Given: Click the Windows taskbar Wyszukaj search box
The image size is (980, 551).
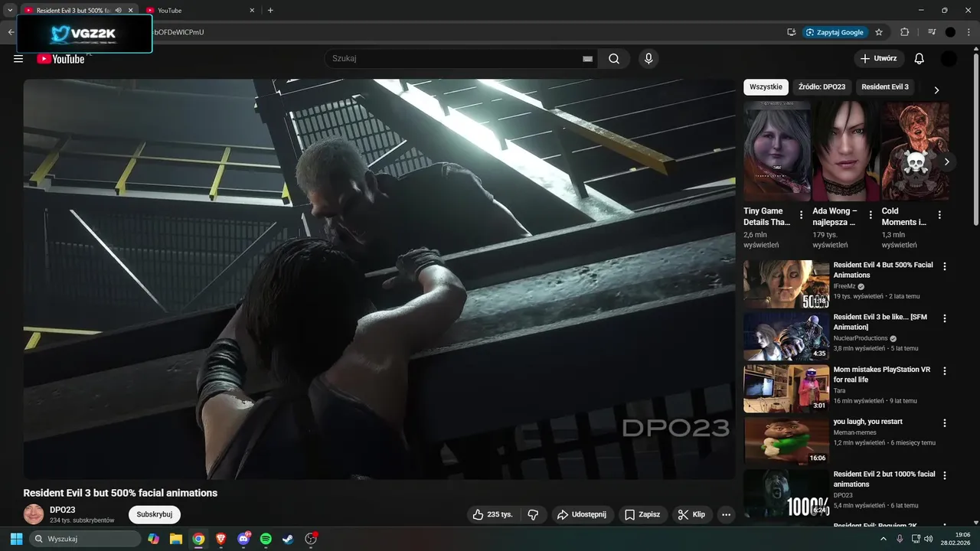Looking at the screenshot, I should click(x=85, y=539).
